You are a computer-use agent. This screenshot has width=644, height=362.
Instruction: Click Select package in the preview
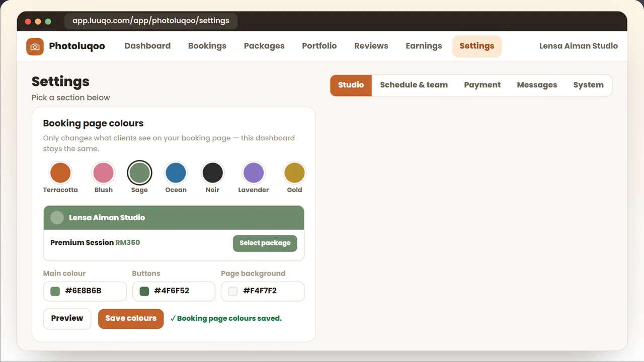point(265,243)
